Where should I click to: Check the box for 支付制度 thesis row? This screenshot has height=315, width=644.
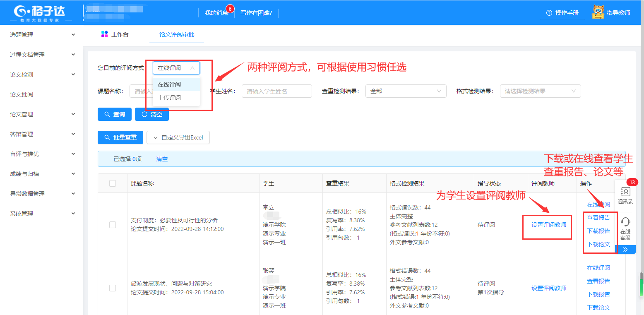coord(113,225)
